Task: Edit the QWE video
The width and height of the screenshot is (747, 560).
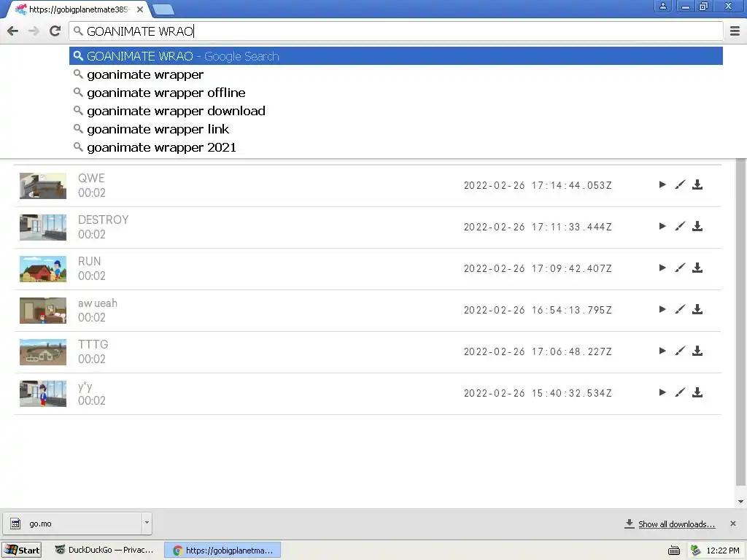Action: click(680, 184)
